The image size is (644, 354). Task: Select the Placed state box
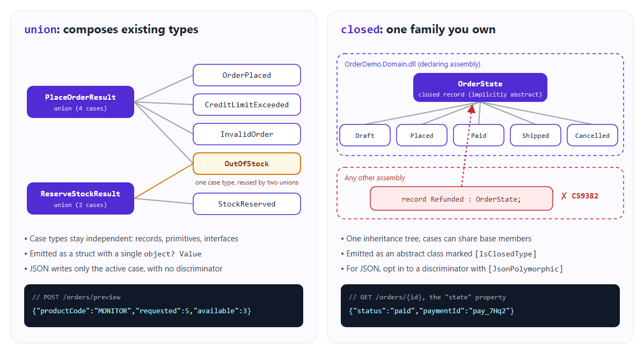click(x=422, y=135)
